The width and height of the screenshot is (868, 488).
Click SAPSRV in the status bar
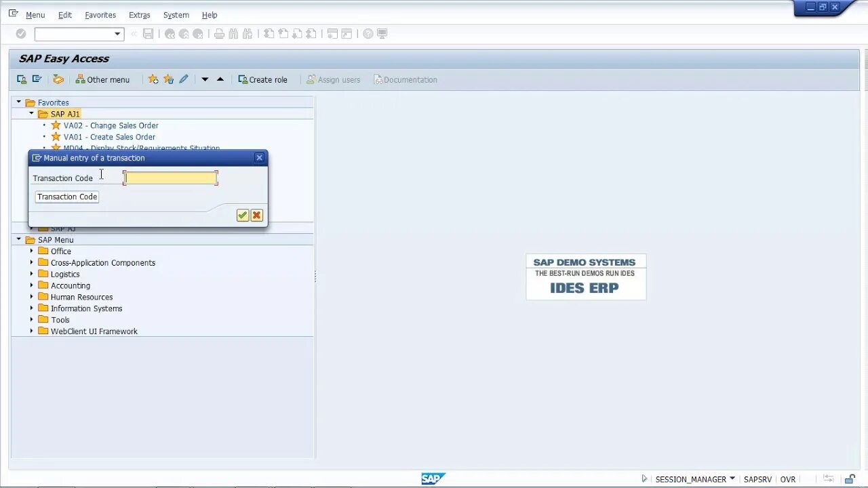point(757,479)
